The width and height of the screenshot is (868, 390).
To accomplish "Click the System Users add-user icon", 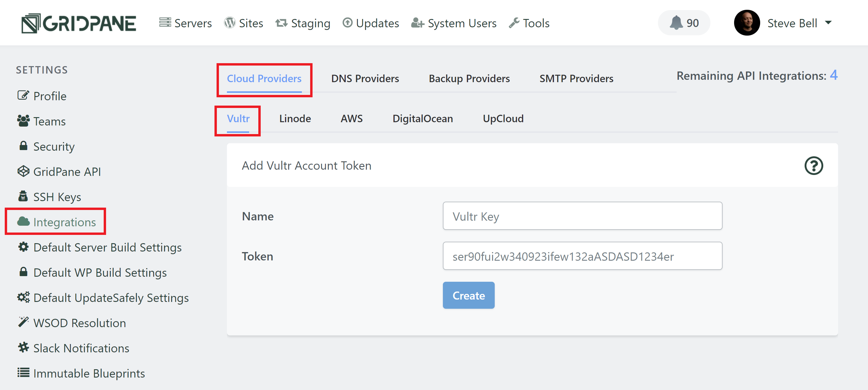I will (417, 23).
